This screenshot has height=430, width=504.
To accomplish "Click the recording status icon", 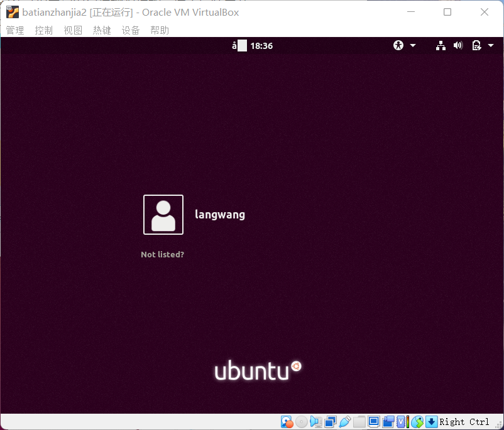I will tap(388, 422).
